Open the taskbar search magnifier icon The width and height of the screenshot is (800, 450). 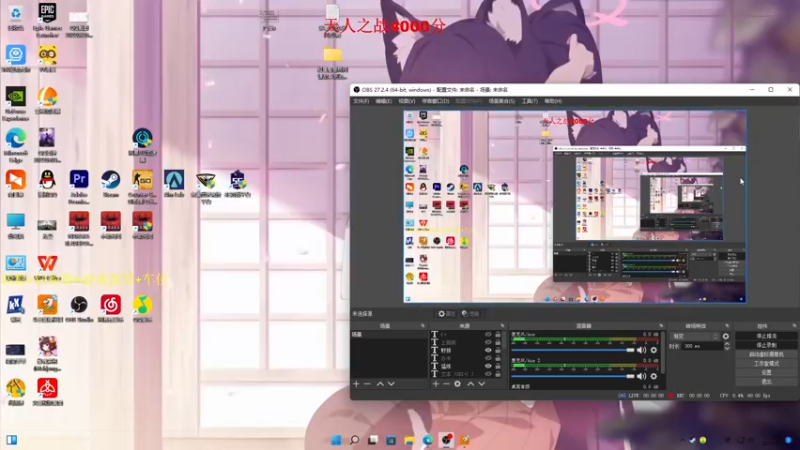(354, 440)
